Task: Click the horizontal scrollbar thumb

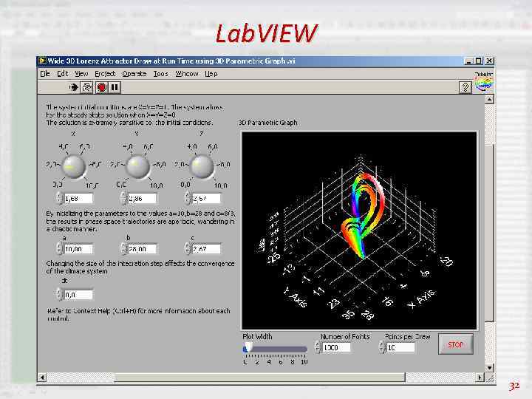Action: tap(260, 378)
